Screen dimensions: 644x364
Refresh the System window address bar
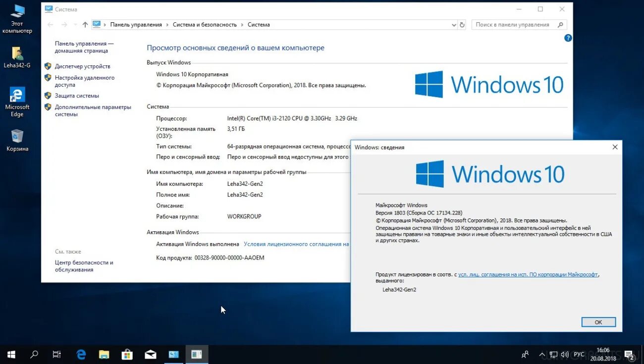pyautogui.click(x=462, y=25)
